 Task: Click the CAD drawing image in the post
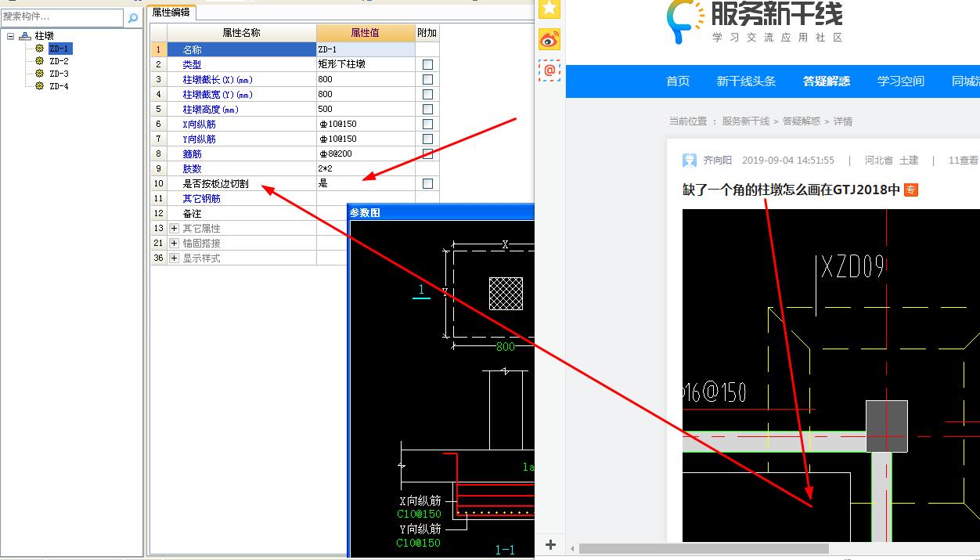point(831,374)
